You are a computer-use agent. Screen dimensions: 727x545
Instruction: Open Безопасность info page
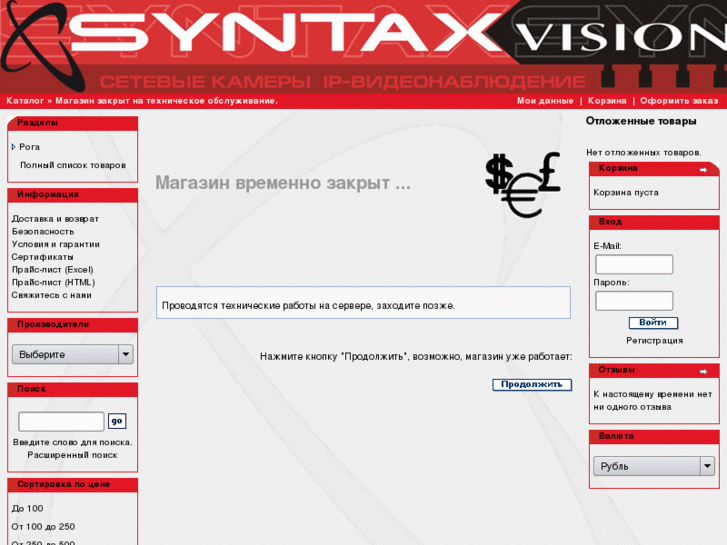43,231
